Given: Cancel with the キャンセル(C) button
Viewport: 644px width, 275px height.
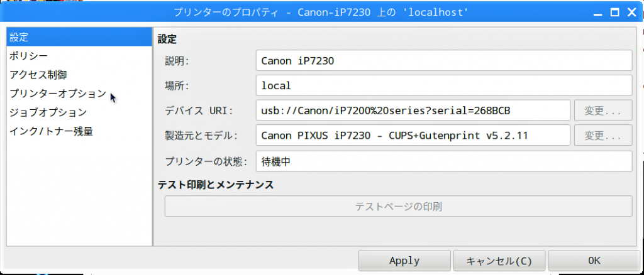Looking at the screenshot, I should tap(499, 261).
